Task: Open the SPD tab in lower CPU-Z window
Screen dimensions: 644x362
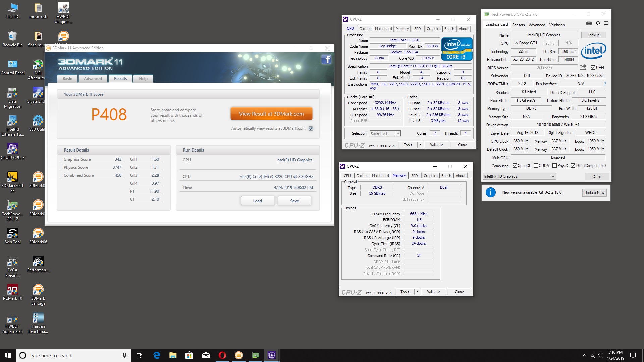Action: [415, 176]
